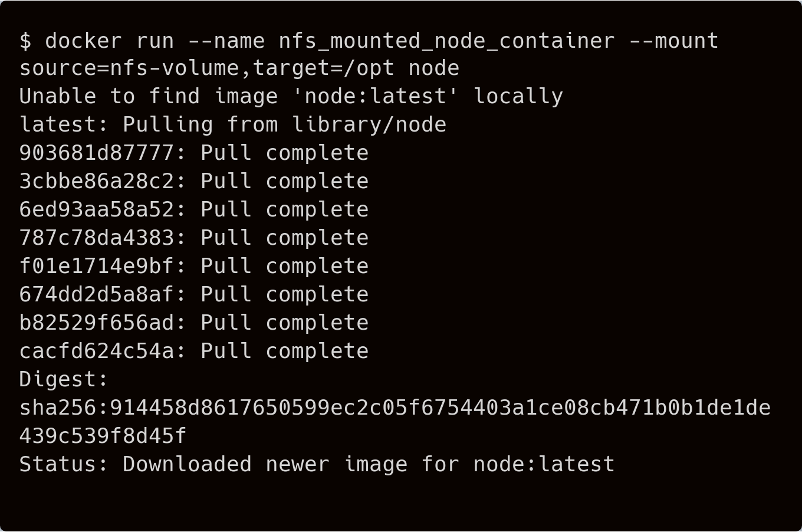Click layer hash 903681d87777

point(97,153)
